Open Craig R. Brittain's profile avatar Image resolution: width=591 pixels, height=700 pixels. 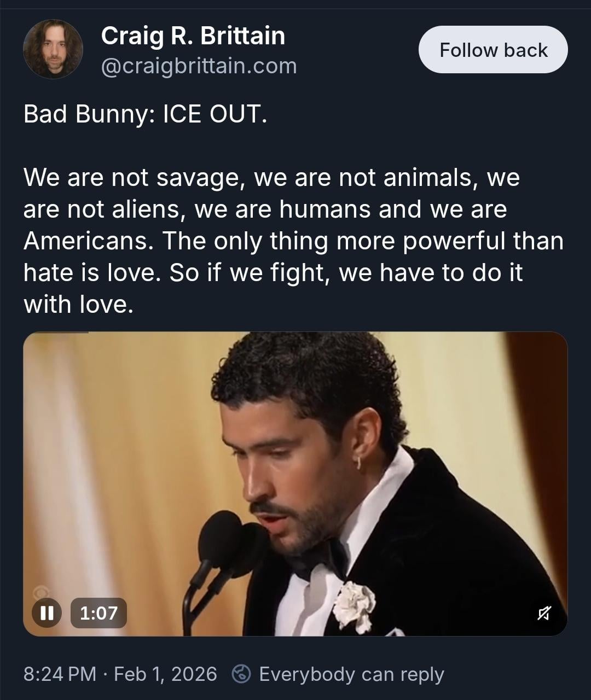53,49
